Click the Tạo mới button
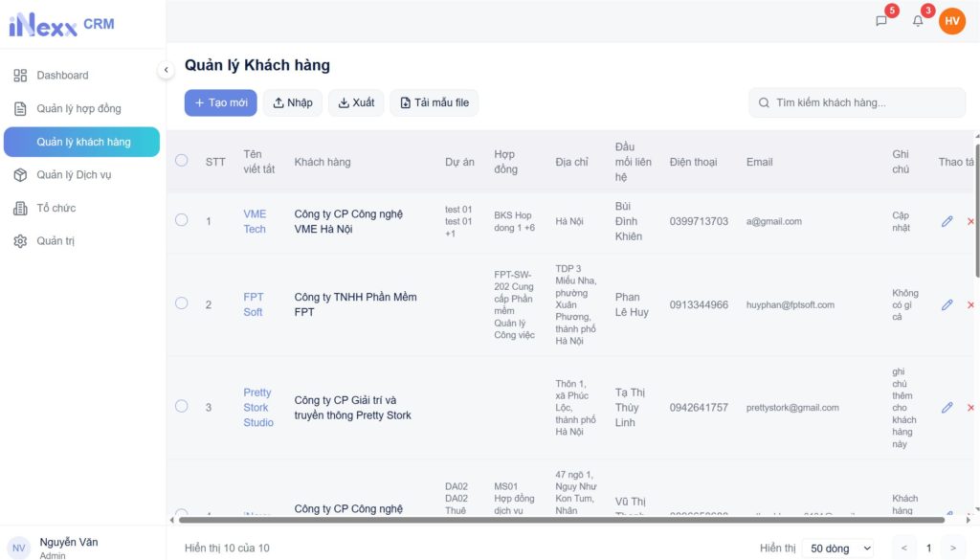The image size is (980, 560). [220, 102]
